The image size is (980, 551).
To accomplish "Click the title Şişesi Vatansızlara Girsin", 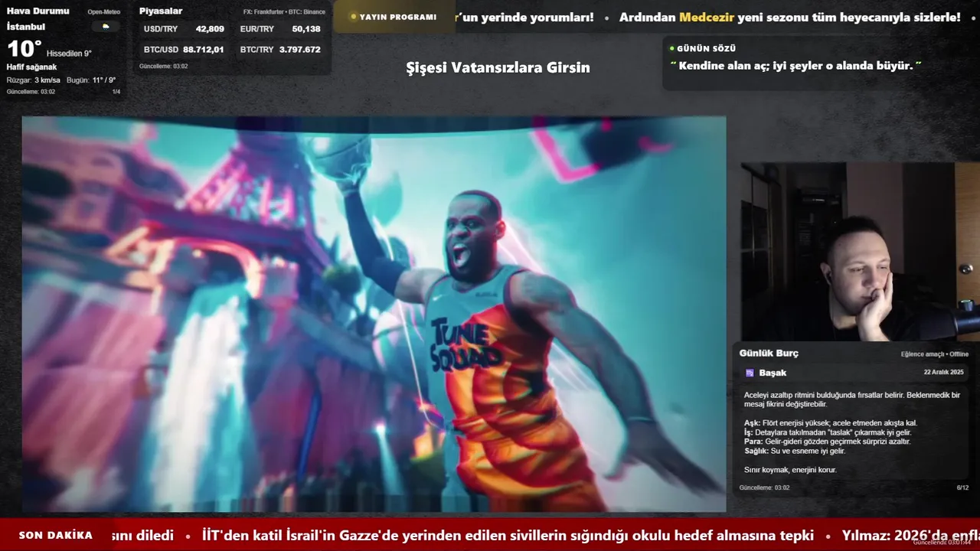I will (498, 67).
